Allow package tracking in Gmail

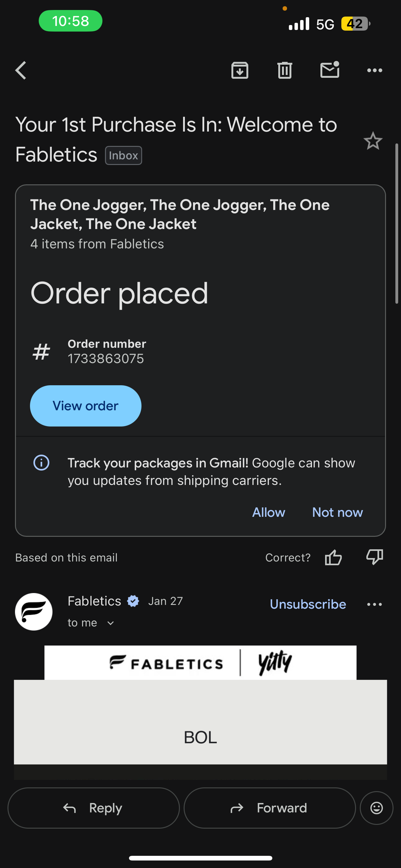(x=268, y=512)
